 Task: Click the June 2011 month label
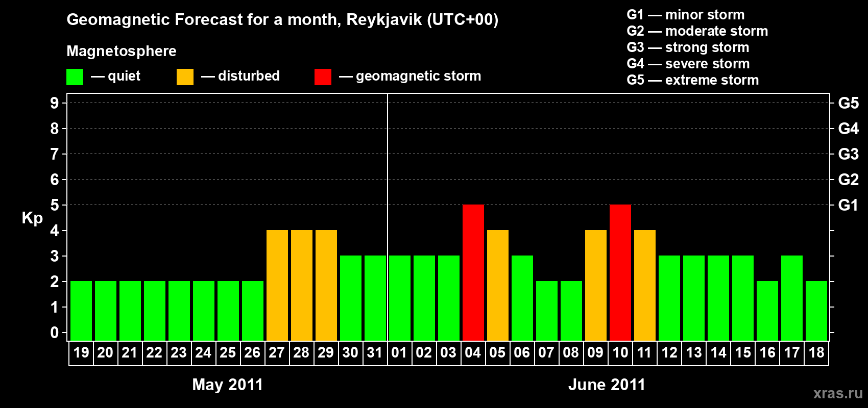point(607,385)
